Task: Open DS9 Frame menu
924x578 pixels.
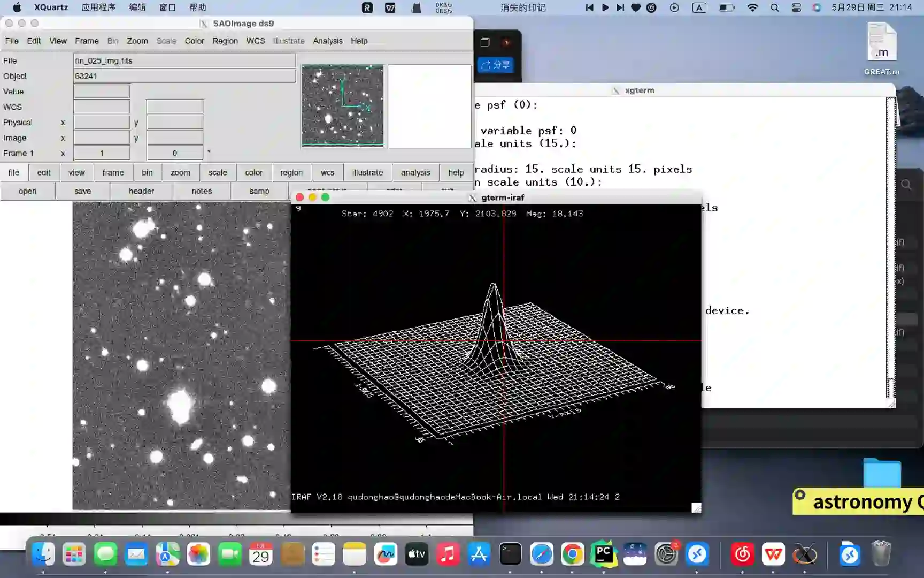Action: (x=87, y=41)
